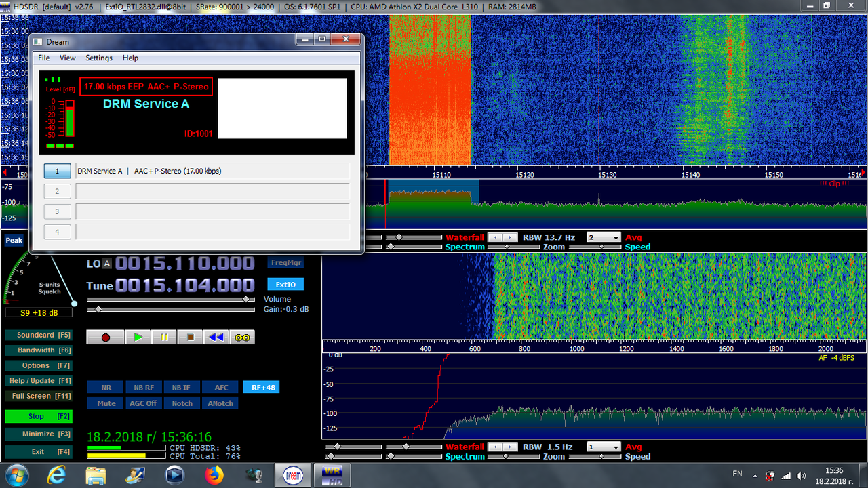Open Firefox from the taskbar
Viewport: 868px width, 488px height.
click(214, 475)
